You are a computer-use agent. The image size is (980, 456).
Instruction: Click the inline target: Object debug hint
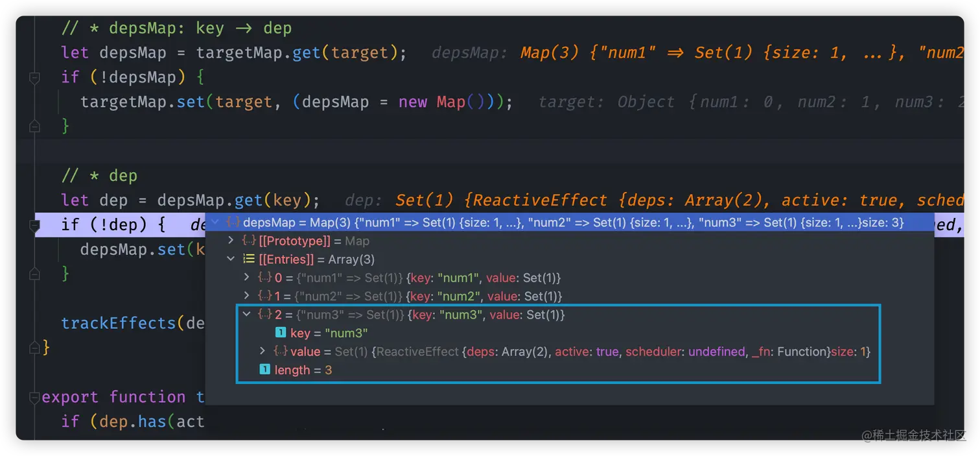pos(751,102)
